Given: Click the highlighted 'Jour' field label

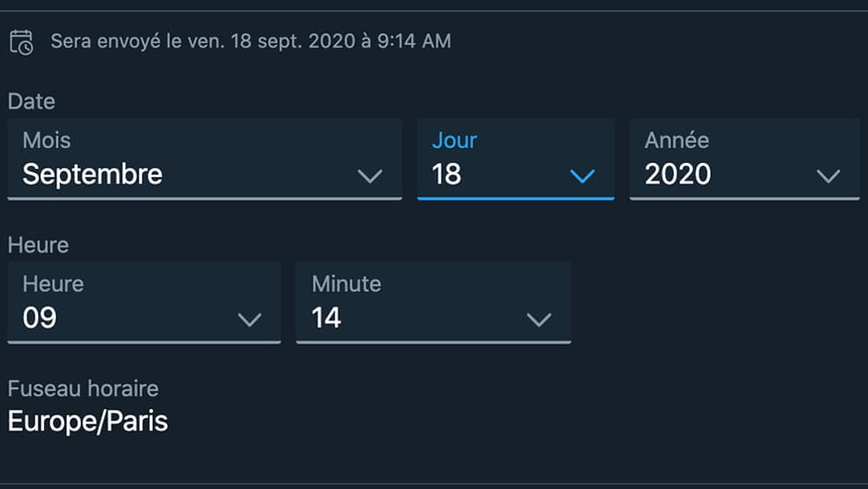Looking at the screenshot, I should coord(455,140).
